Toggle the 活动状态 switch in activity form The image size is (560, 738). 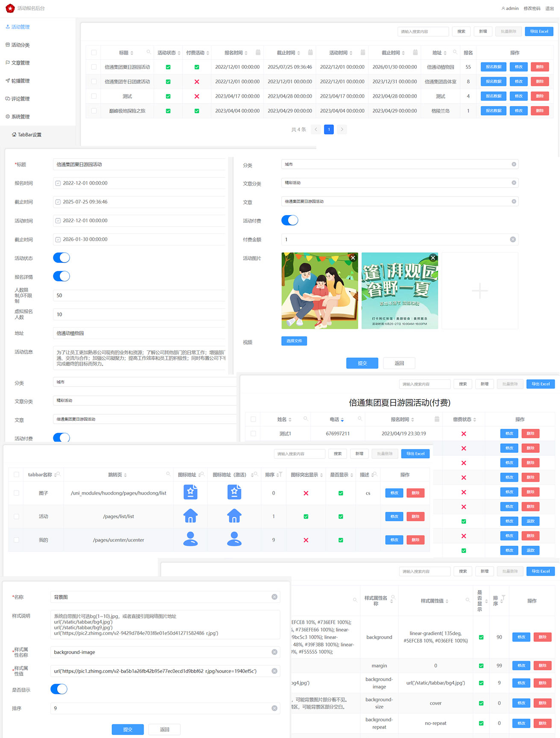click(62, 258)
